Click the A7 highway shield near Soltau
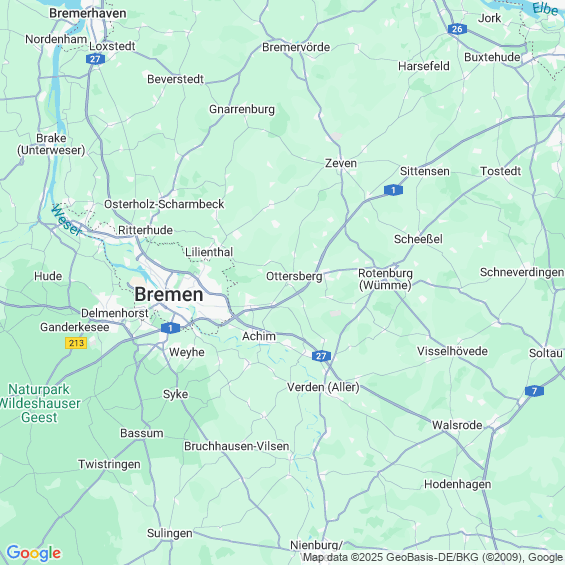Screen dimensions: 565x565 534,391
